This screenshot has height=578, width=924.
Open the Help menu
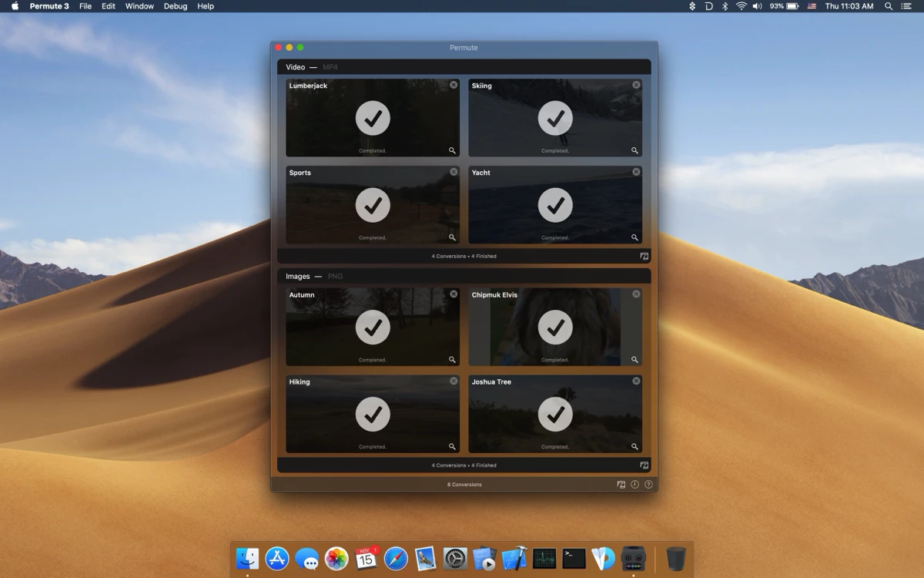(x=206, y=6)
